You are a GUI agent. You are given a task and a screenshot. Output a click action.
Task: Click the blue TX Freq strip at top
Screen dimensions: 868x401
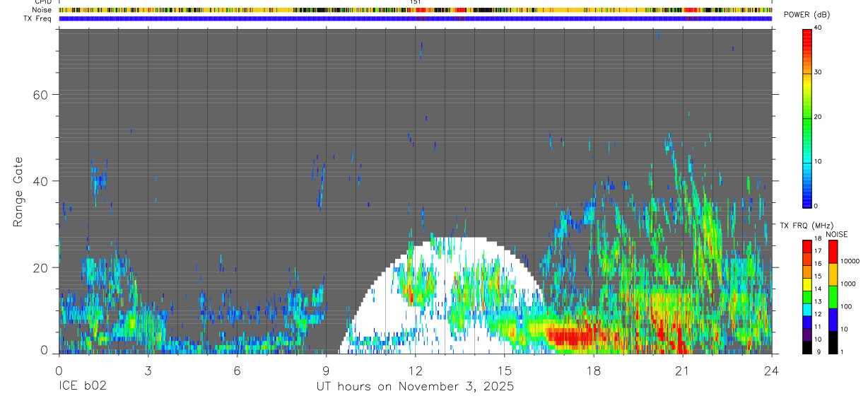(415, 18)
